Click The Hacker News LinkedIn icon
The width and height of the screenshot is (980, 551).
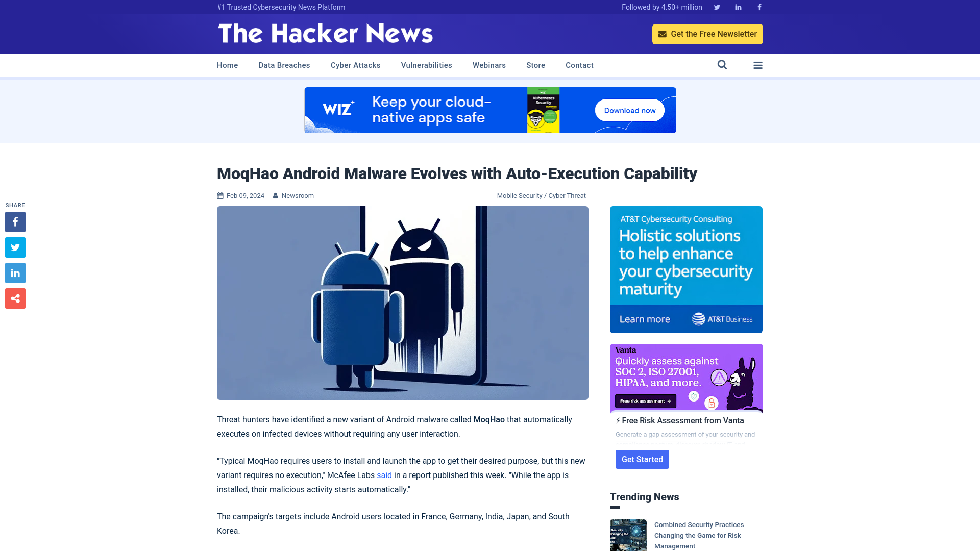[739, 7]
